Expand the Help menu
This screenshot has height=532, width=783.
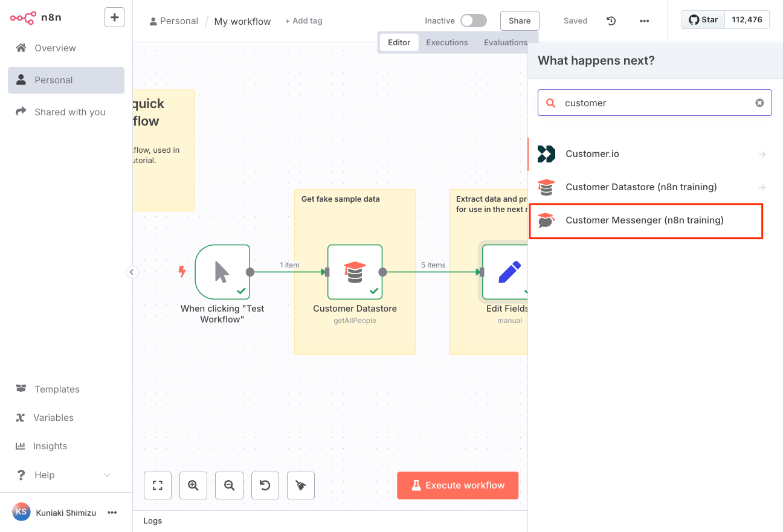[x=66, y=475]
